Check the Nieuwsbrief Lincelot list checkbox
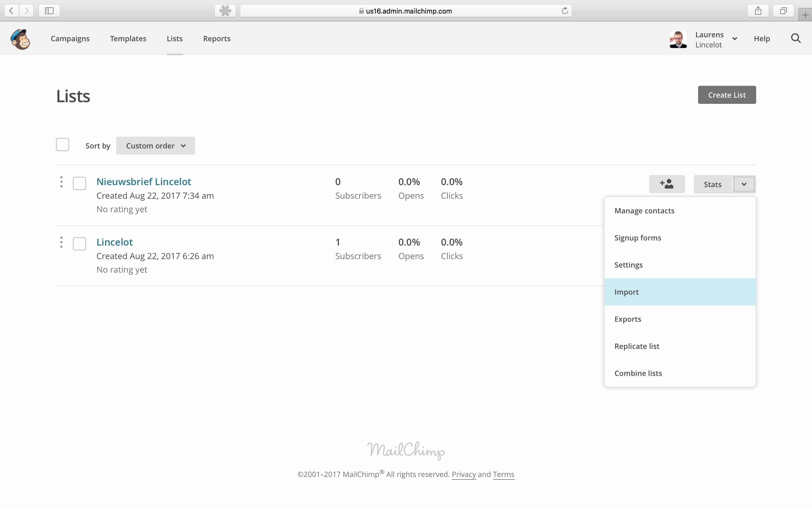This screenshot has height=508, width=812. pyautogui.click(x=80, y=183)
